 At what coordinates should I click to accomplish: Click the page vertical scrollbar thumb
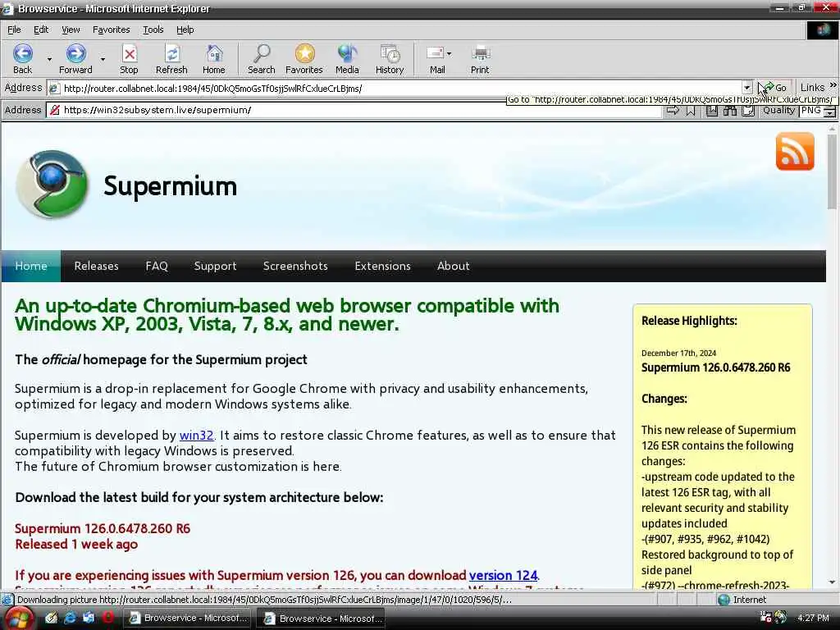click(x=832, y=172)
